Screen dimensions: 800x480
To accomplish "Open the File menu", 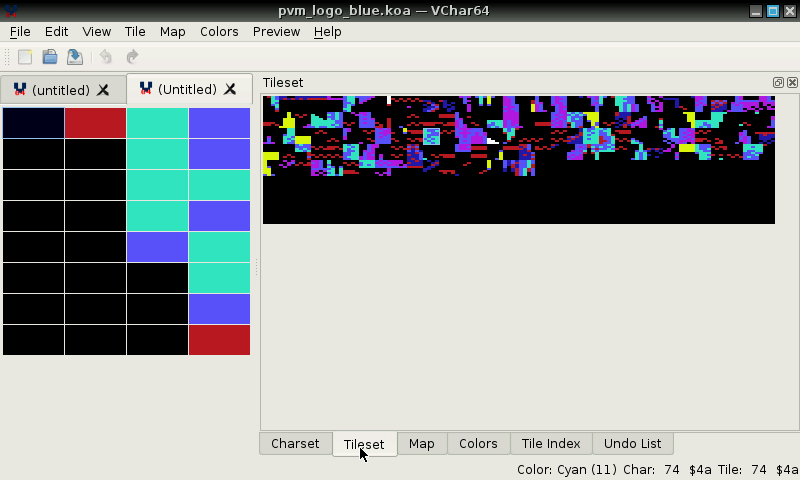I will tap(20, 32).
